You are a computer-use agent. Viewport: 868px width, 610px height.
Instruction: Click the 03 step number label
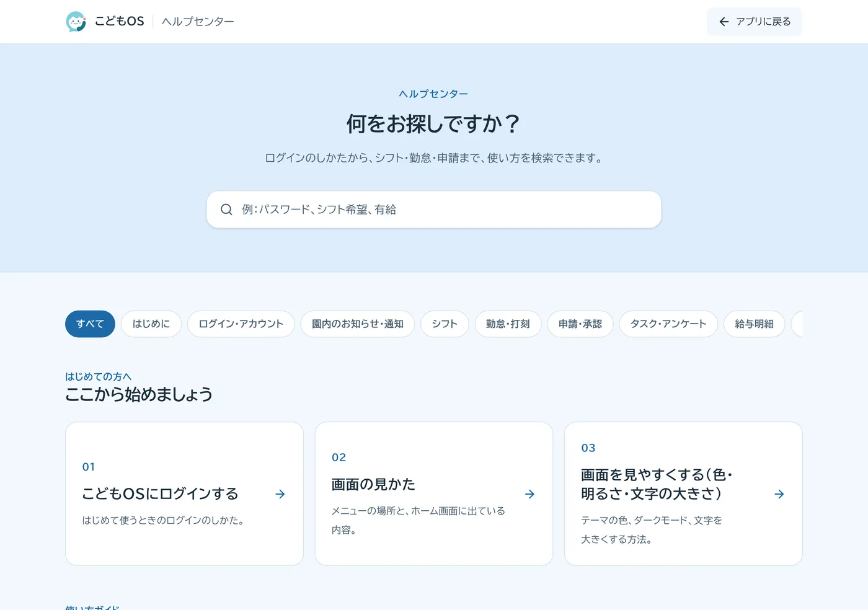point(588,448)
